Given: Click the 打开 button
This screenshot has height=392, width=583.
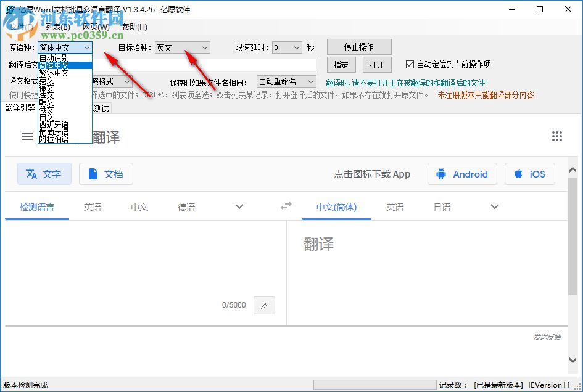Looking at the screenshot, I should 377,64.
